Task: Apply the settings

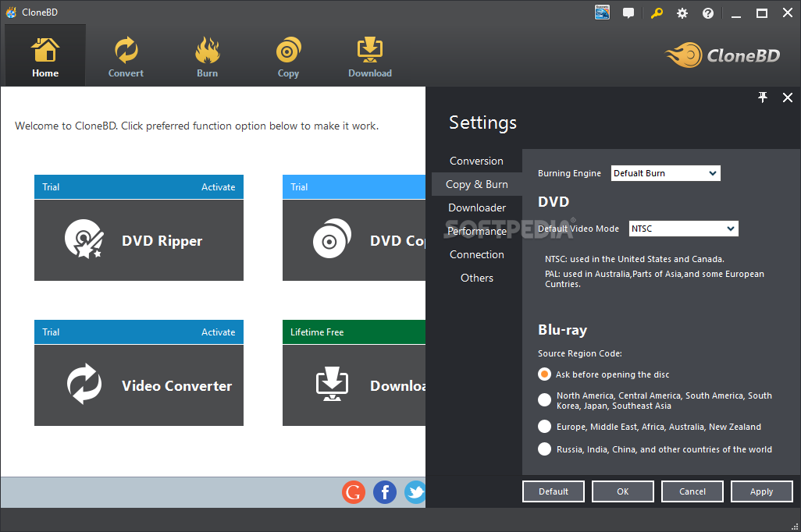Action: (762, 491)
